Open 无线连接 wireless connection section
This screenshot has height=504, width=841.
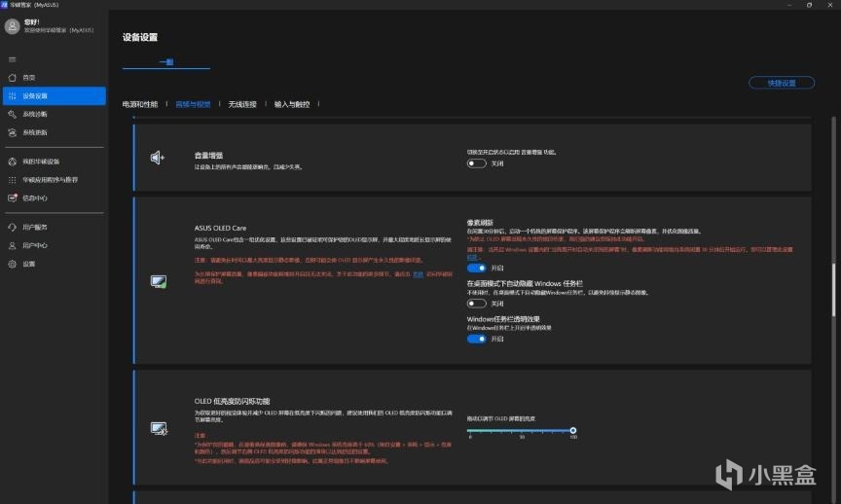[242, 104]
